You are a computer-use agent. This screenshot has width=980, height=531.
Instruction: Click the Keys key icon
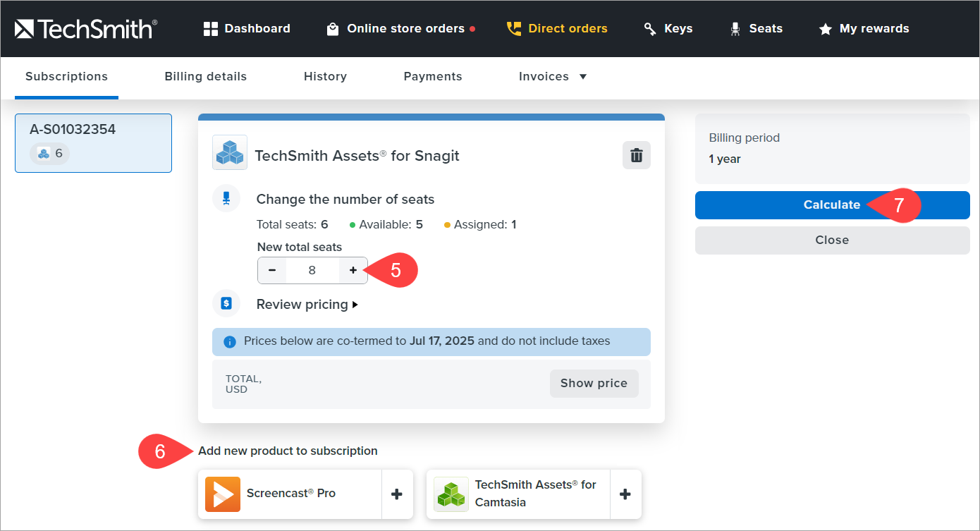click(x=650, y=30)
